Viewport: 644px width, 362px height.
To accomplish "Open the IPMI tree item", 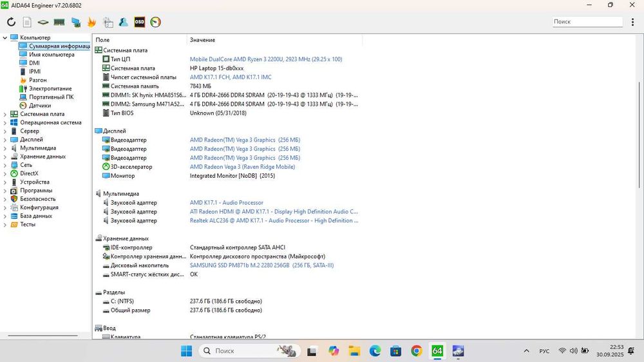I will (x=35, y=71).
